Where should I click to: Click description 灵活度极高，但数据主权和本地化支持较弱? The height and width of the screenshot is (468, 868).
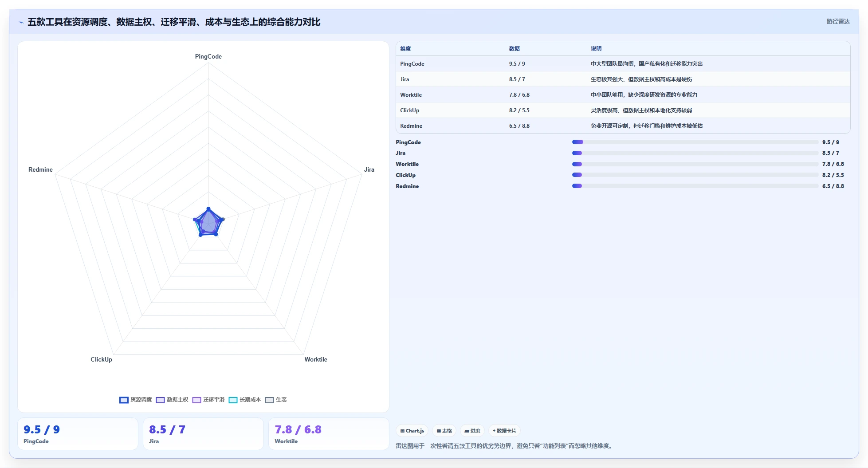point(641,110)
